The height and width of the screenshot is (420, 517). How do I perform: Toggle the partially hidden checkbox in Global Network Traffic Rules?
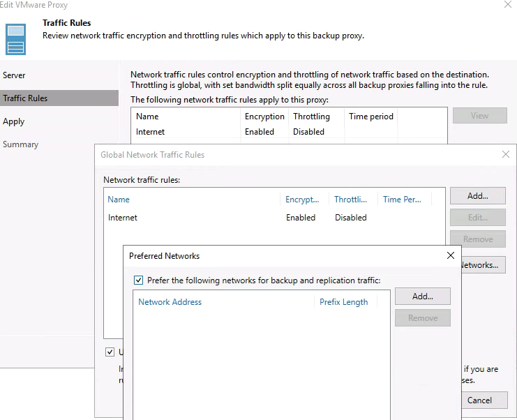110,352
